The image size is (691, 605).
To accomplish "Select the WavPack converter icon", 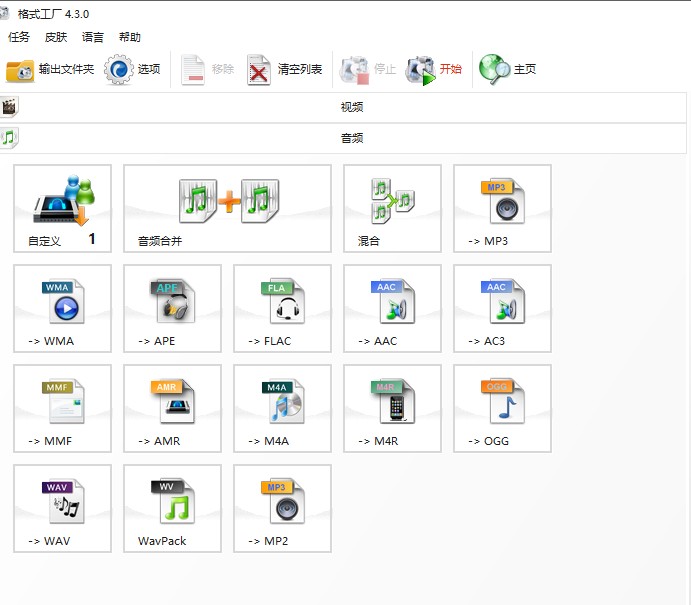I will tap(172, 508).
